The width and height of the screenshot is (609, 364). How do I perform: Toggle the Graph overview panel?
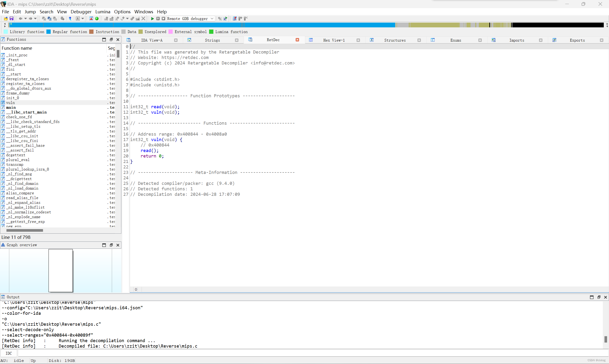pos(104,245)
